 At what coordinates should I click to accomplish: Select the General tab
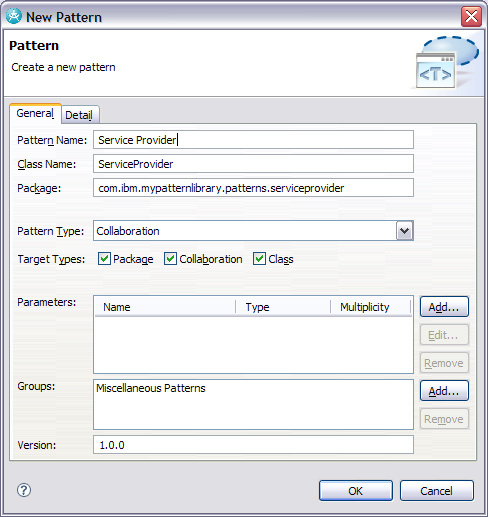click(35, 114)
